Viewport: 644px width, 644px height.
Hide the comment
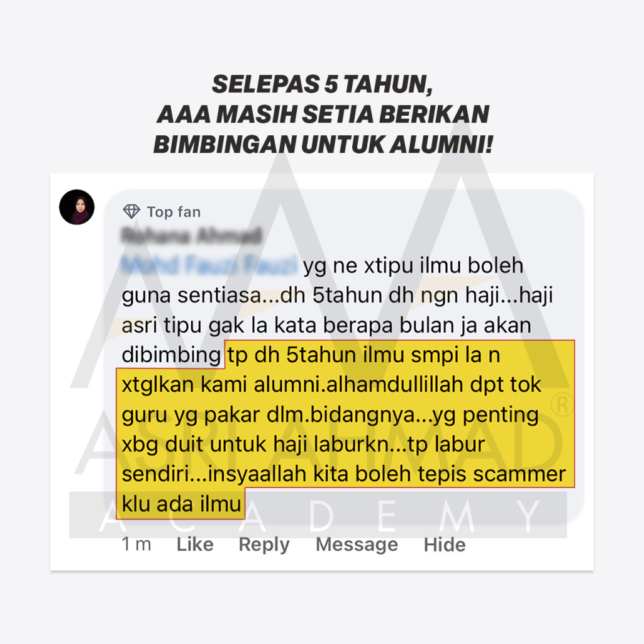pos(445,545)
